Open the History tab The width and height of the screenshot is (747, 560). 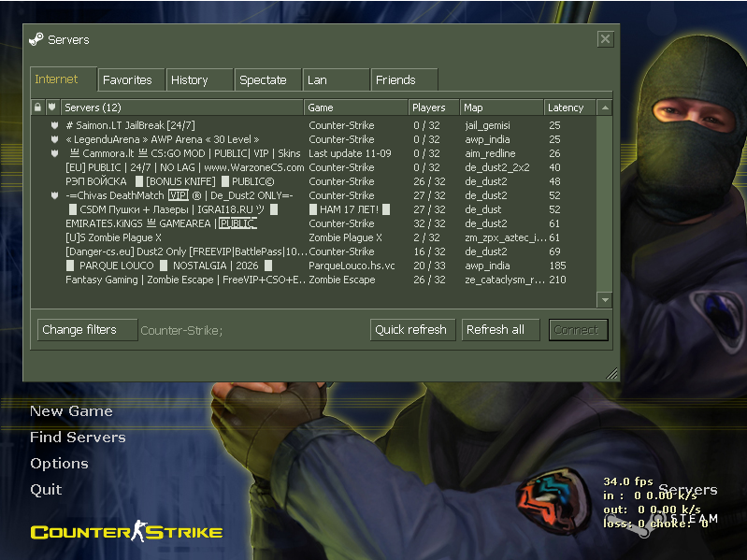[198, 80]
